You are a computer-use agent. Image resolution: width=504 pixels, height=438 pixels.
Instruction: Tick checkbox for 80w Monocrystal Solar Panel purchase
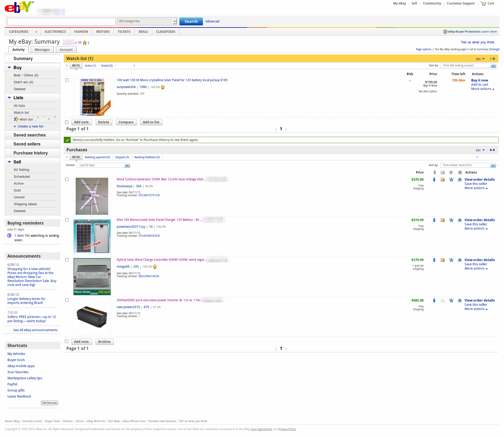(67, 220)
